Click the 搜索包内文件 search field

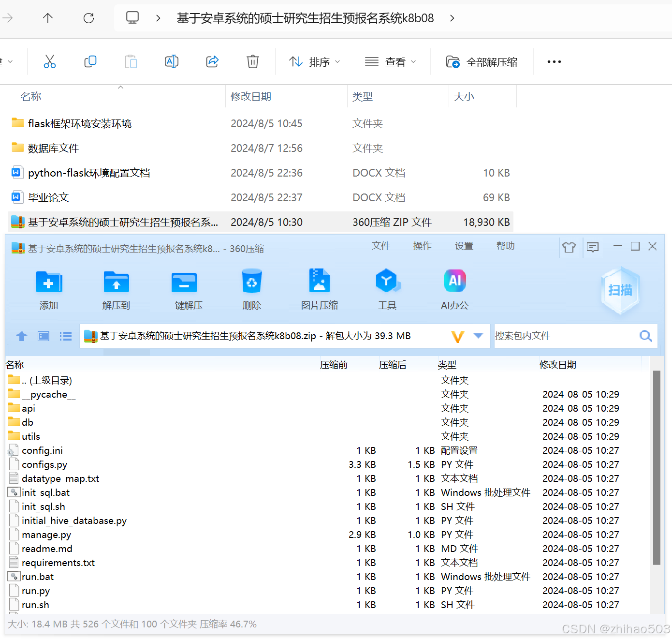click(x=561, y=336)
